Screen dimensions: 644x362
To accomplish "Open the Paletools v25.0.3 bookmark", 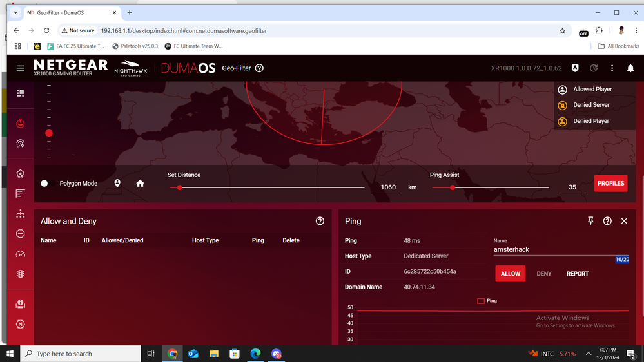I will [x=135, y=46].
